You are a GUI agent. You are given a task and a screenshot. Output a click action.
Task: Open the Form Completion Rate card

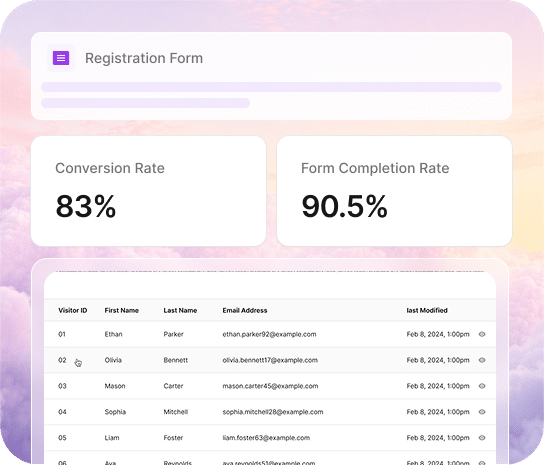click(x=394, y=191)
